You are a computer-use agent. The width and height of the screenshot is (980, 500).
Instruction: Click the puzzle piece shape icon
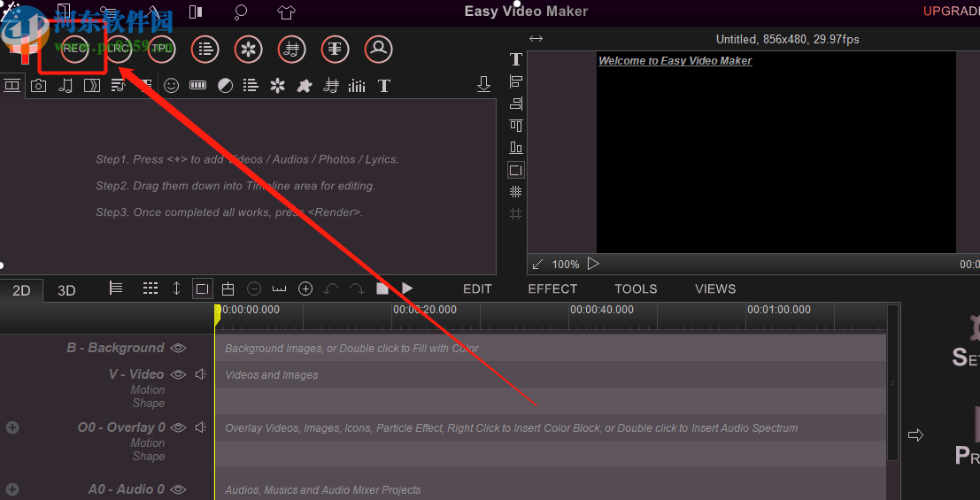304,86
